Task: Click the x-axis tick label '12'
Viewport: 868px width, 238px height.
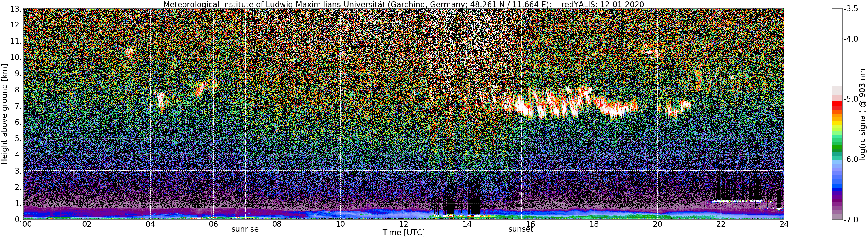Action: click(404, 224)
